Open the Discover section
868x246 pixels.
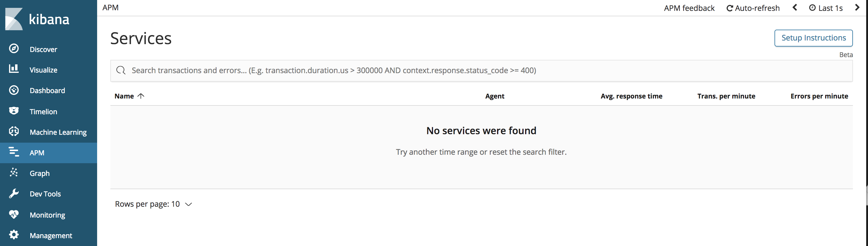[x=43, y=49]
